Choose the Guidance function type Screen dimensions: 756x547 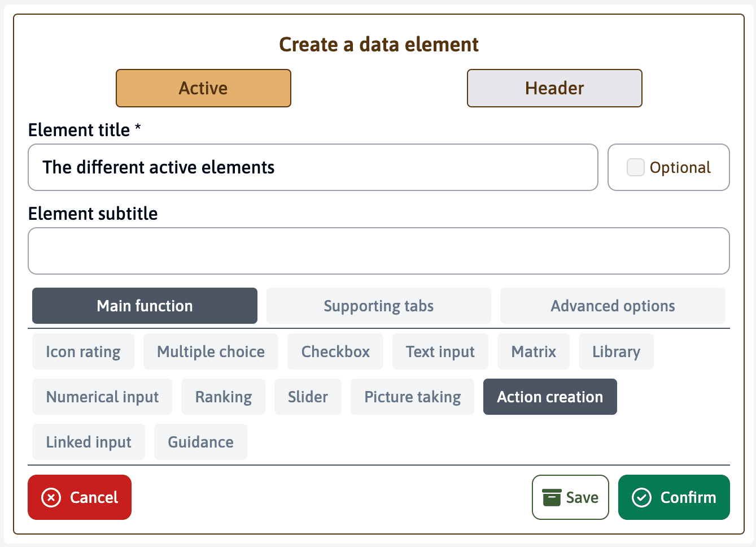(x=200, y=442)
